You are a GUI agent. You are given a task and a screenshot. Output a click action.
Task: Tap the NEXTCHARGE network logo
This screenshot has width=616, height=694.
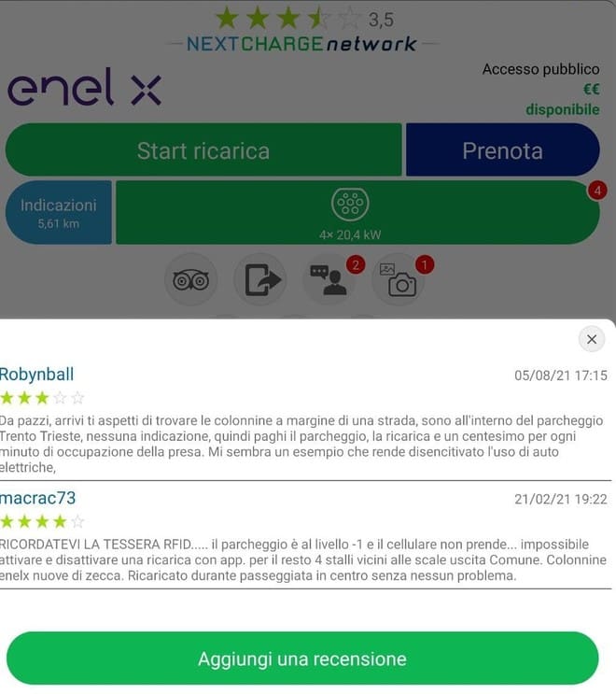[301, 44]
